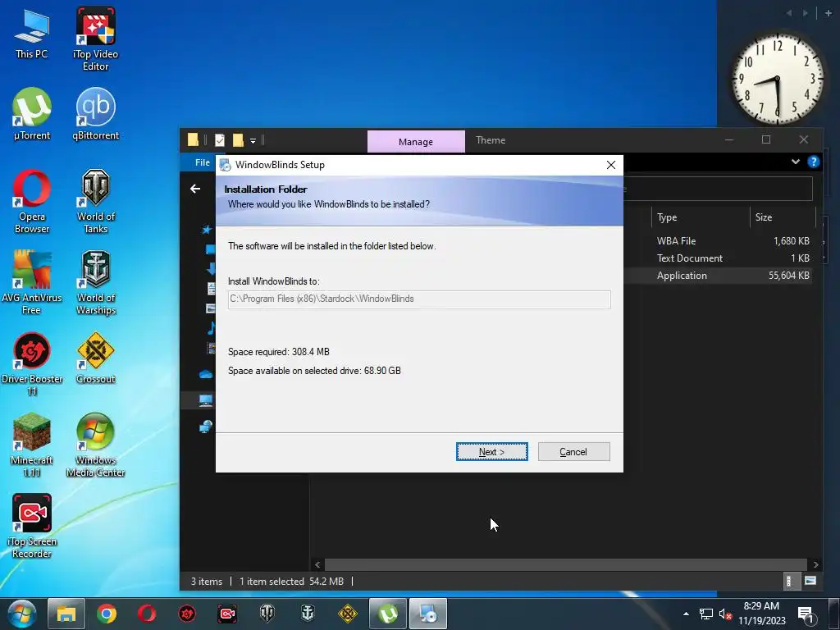Select OneDrive in the Explorer sidebar
The width and height of the screenshot is (840, 630).
[x=206, y=374]
